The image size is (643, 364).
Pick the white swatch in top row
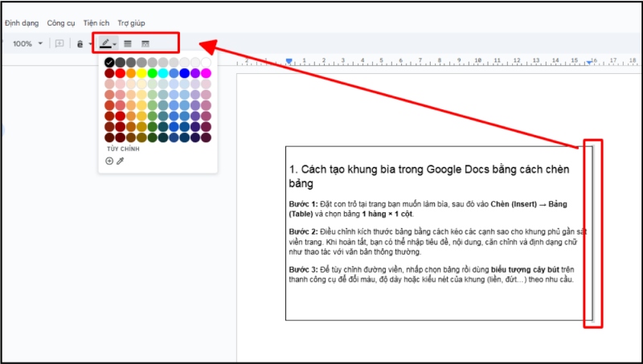coord(206,63)
